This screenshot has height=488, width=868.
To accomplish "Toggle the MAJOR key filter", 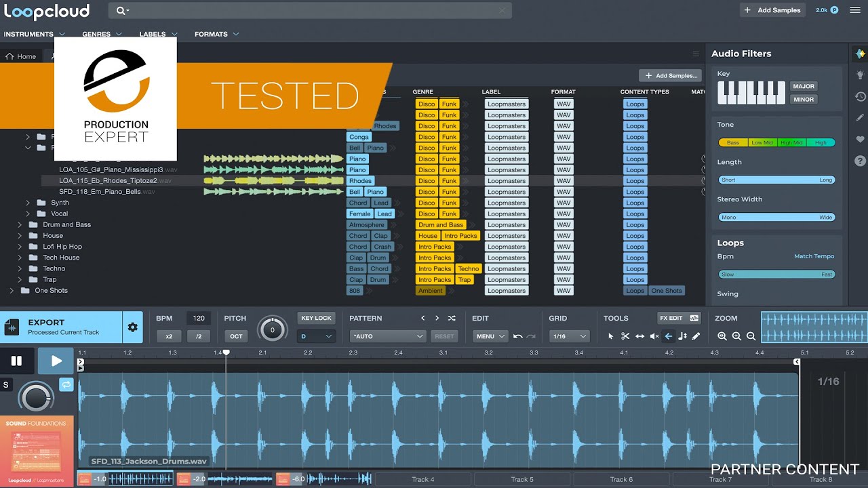I will point(804,86).
